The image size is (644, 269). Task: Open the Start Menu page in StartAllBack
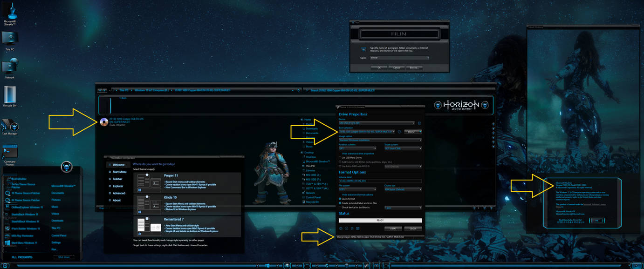pos(119,172)
